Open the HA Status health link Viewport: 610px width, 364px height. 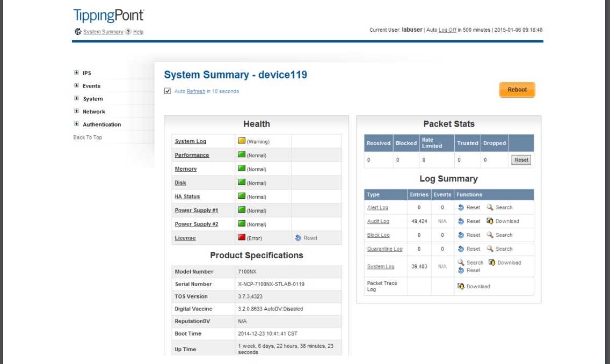pos(187,196)
